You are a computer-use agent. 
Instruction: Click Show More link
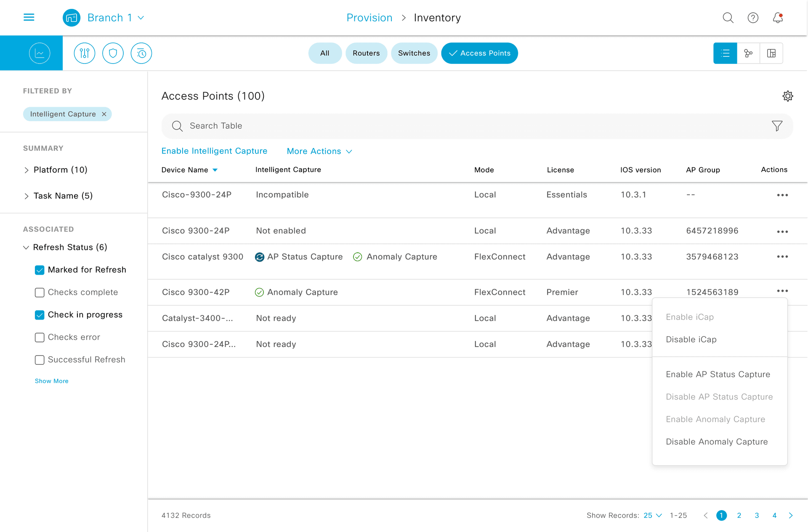51,381
